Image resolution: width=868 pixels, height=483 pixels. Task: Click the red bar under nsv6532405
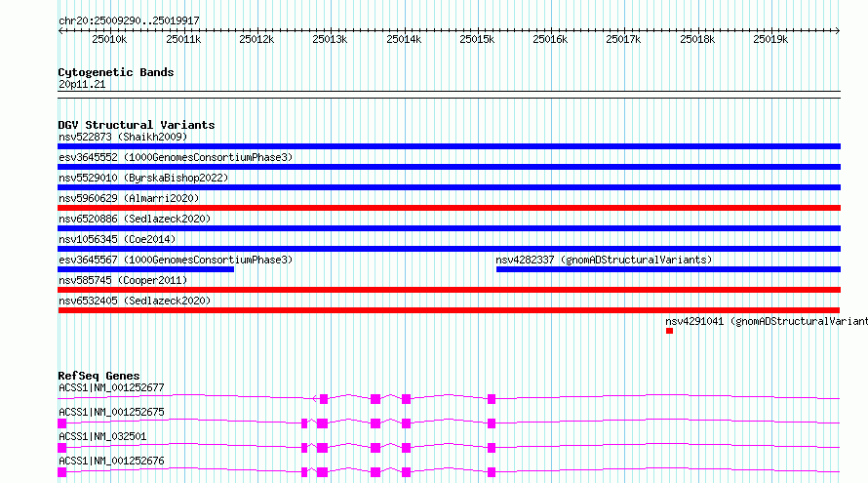pos(449,310)
